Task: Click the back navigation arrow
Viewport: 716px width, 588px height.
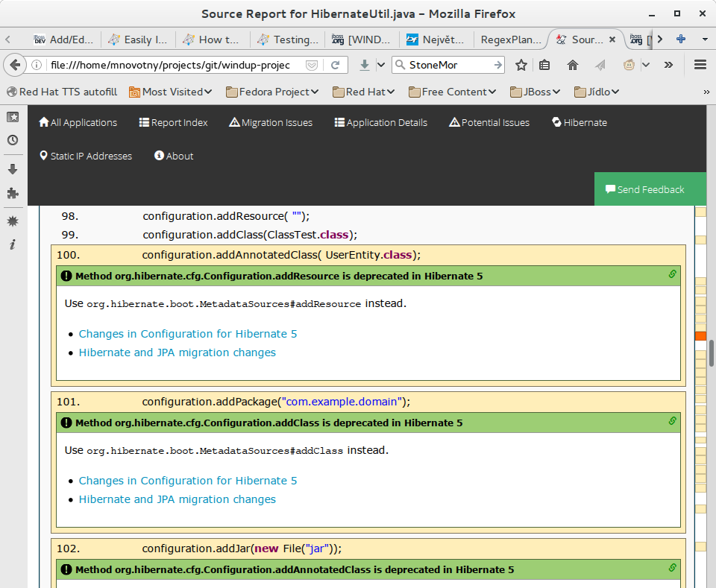Action: pyautogui.click(x=15, y=65)
